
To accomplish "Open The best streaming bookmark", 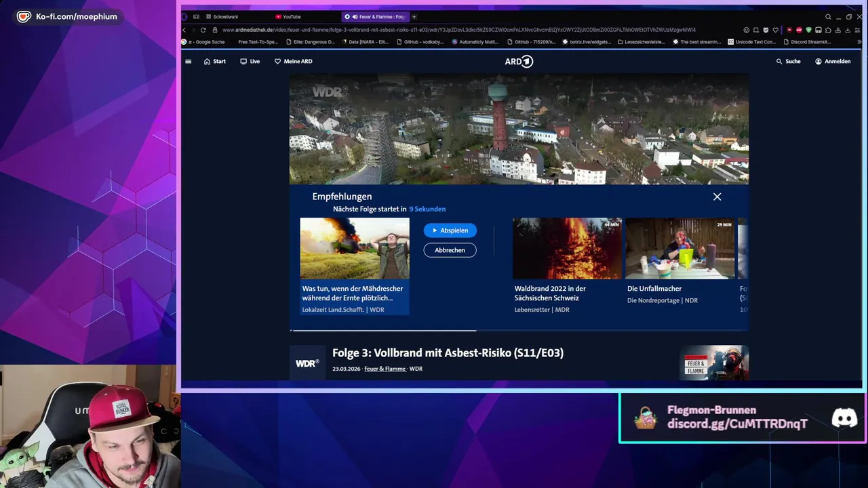I will (x=697, y=42).
